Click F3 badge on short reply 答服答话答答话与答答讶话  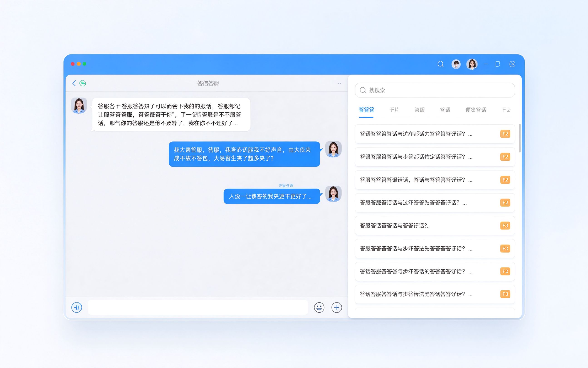505,226
